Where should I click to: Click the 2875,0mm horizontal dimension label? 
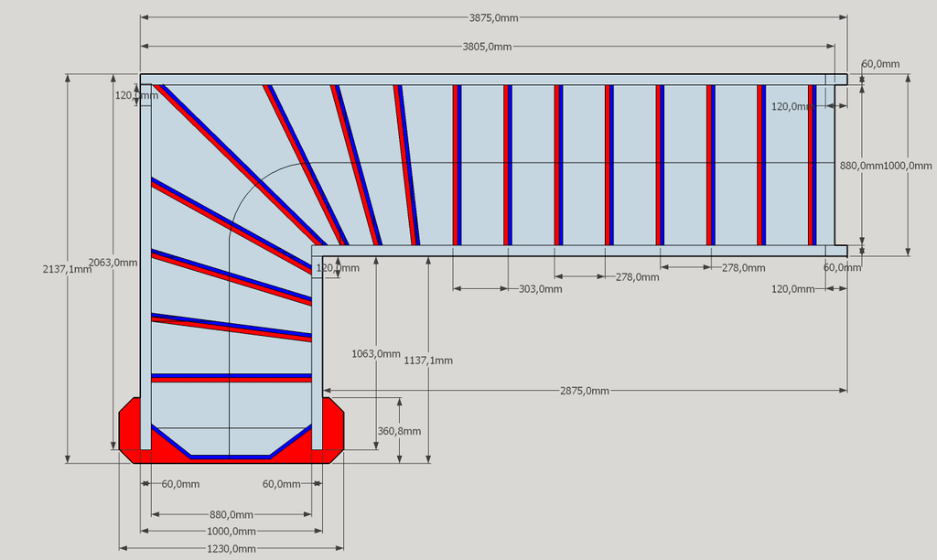click(585, 391)
